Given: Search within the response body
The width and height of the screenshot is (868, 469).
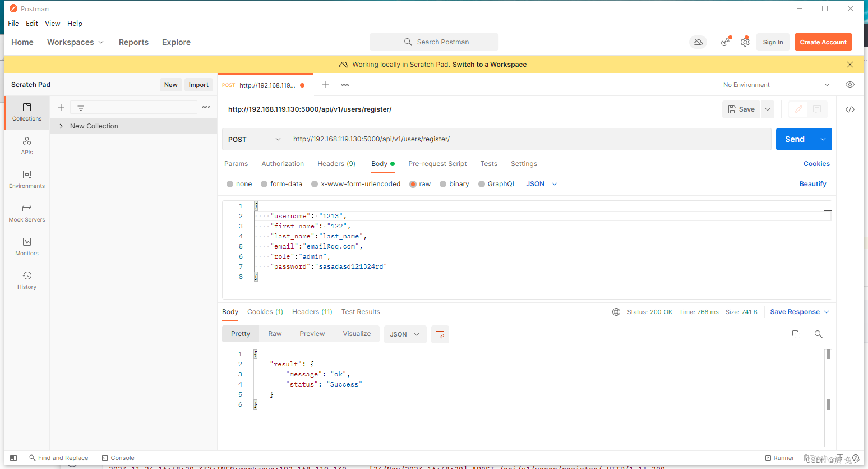Looking at the screenshot, I should click(x=819, y=334).
